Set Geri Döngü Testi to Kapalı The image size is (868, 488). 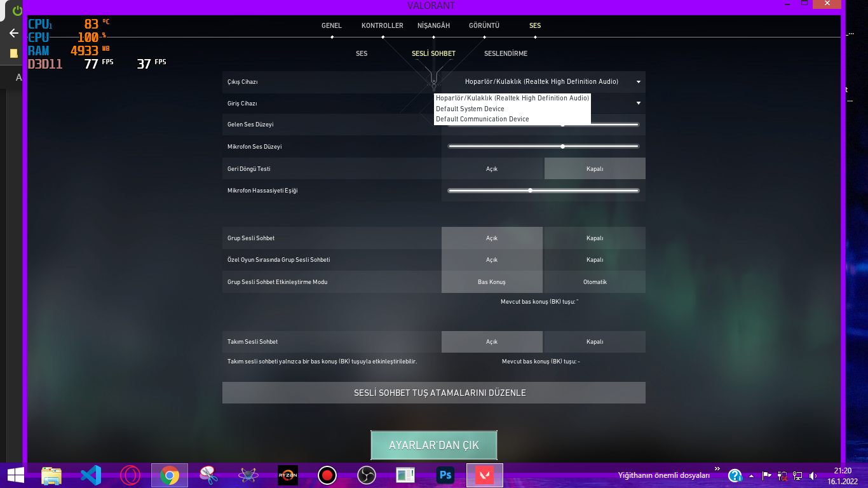[595, 168]
